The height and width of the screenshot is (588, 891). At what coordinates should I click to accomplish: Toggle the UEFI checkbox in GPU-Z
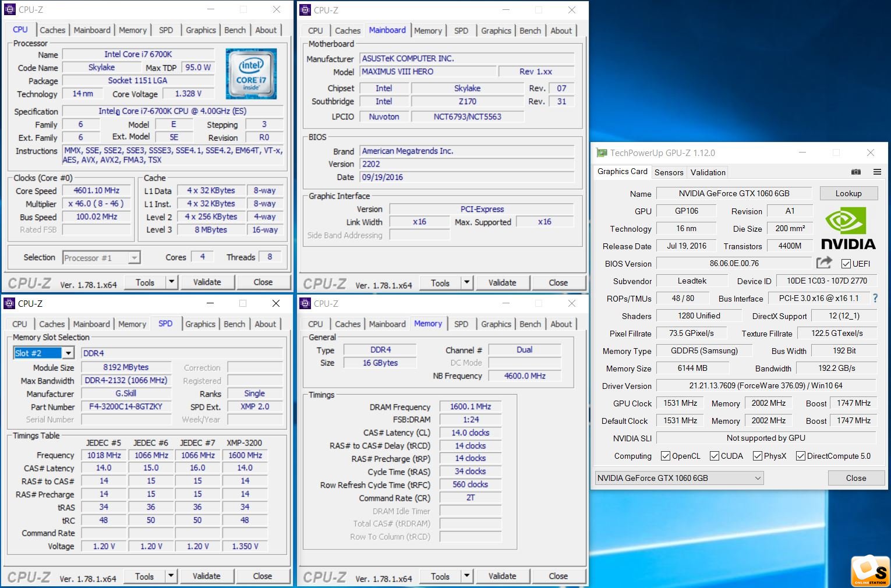click(846, 264)
